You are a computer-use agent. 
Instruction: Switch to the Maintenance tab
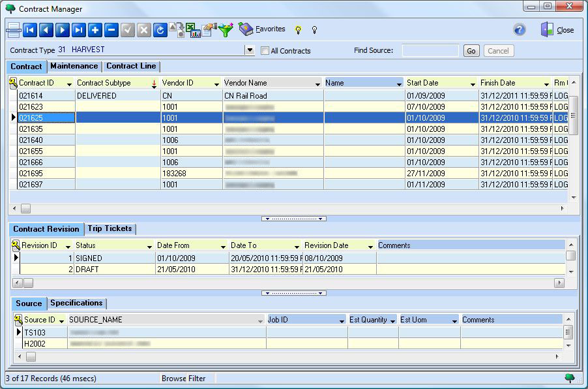coord(74,66)
